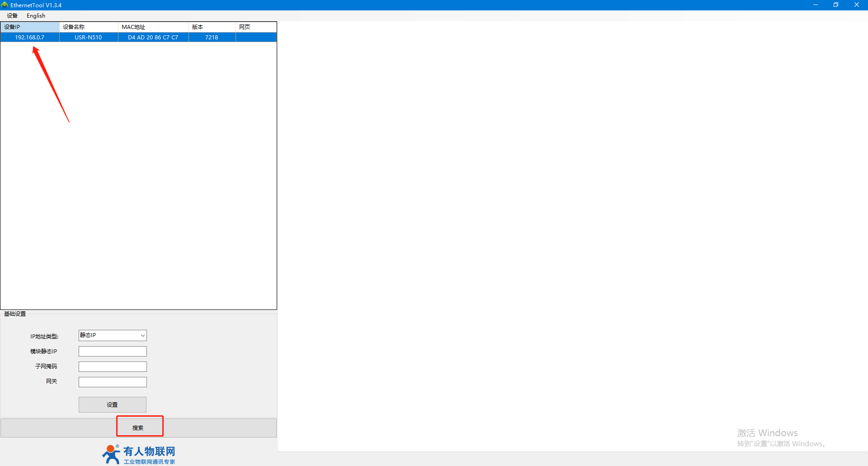The height and width of the screenshot is (466, 868).
Task: Open the 设备 menu
Action: tap(12, 16)
